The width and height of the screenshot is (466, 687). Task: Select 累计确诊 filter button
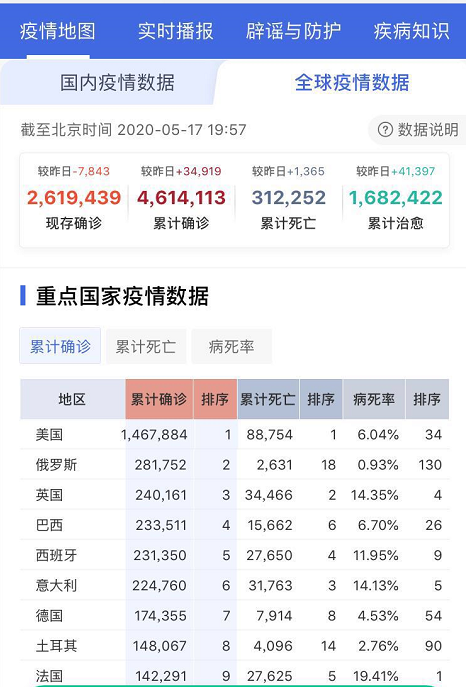(x=60, y=346)
